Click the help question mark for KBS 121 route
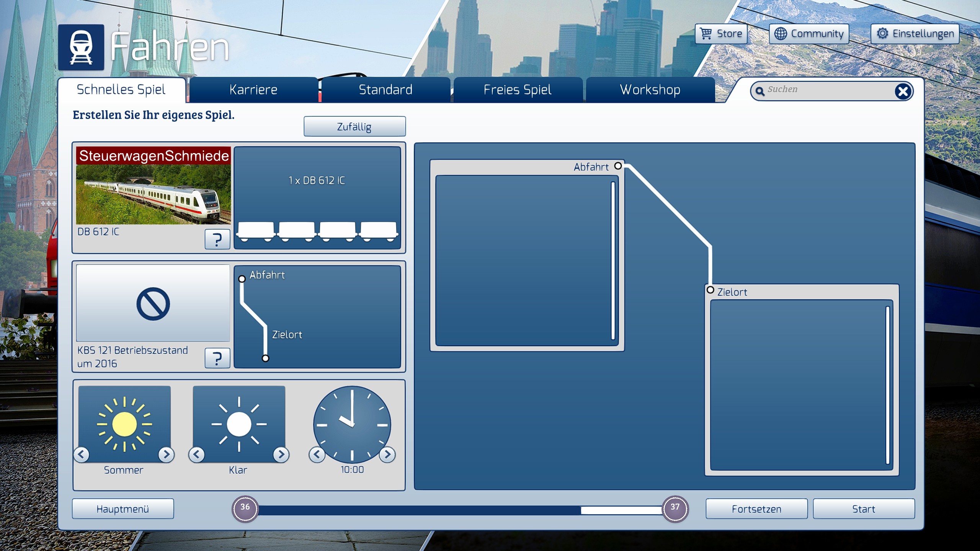980x551 pixels. point(217,358)
